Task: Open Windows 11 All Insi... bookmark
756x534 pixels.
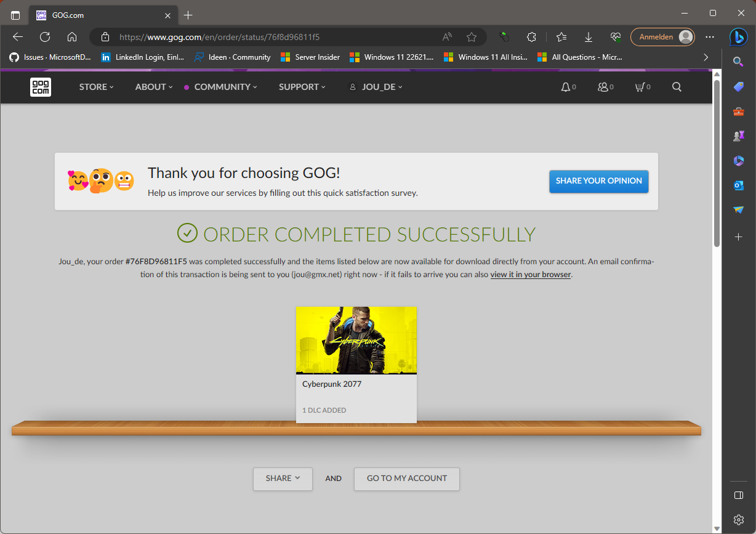Action: (x=486, y=57)
